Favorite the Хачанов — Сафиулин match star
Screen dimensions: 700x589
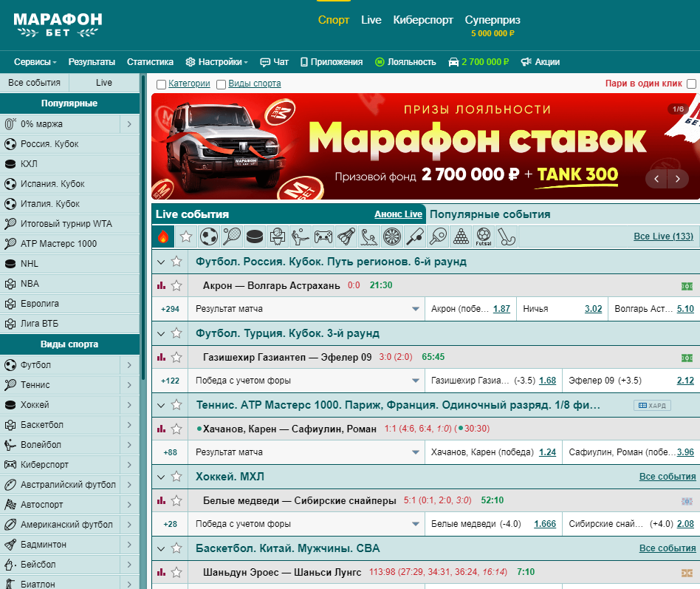click(176, 429)
